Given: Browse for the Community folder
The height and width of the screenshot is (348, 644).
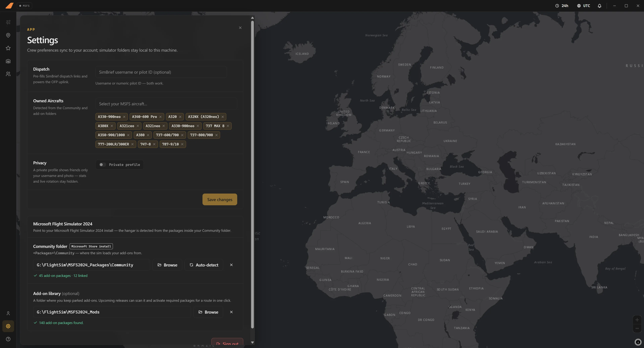Looking at the screenshot, I should point(167,265).
